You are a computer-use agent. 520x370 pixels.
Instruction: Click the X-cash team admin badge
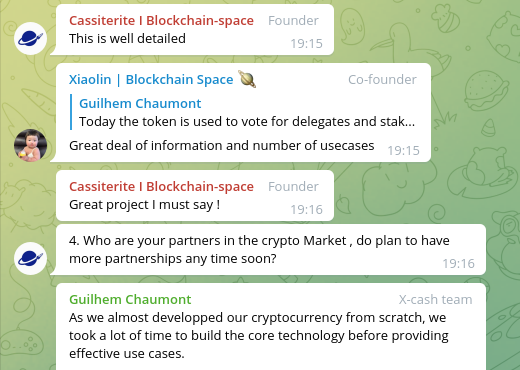tap(435, 300)
